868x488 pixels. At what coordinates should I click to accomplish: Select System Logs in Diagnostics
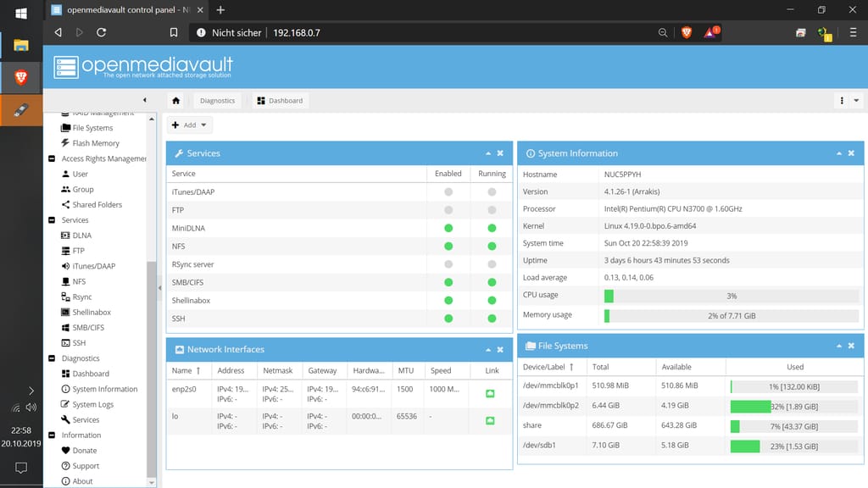pyautogui.click(x=92, y=404)
